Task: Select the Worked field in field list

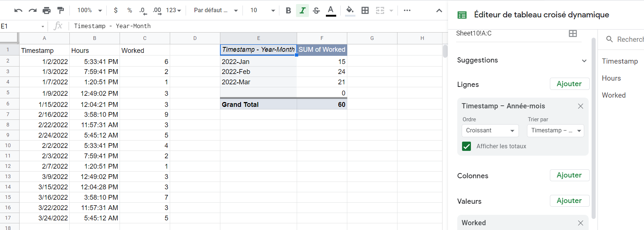Action: click(x=614, y=95)
